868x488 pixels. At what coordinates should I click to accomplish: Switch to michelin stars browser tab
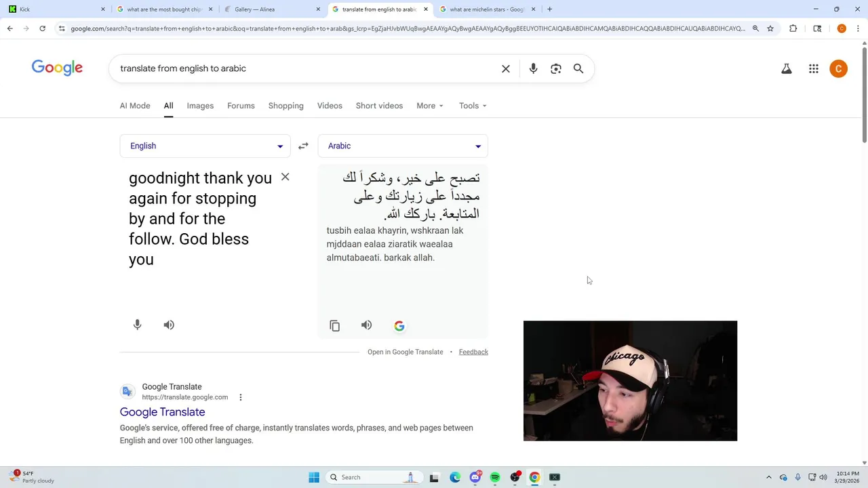click(487, 9)
